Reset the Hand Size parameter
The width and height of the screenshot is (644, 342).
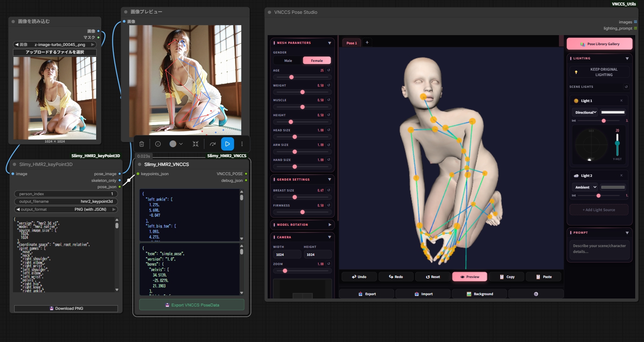pos(329,160)
